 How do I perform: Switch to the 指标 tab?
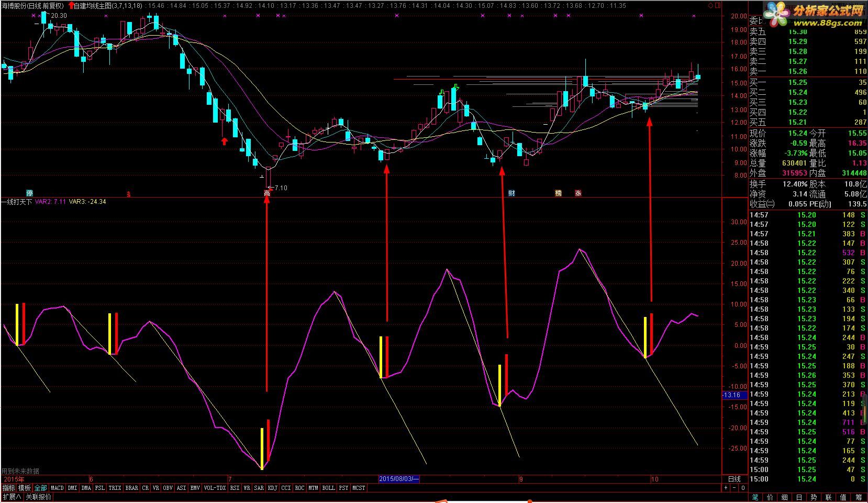tap(8, 488)
